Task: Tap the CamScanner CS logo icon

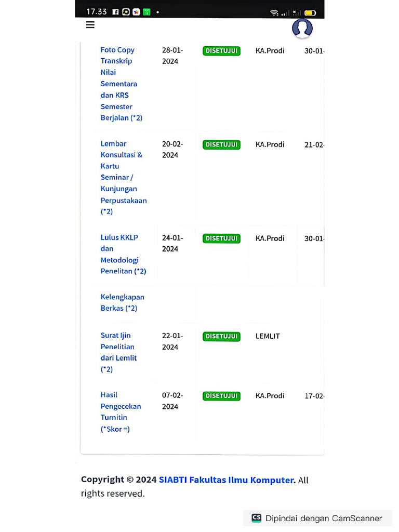Action: pyautogui.click(x=256, y=518)
